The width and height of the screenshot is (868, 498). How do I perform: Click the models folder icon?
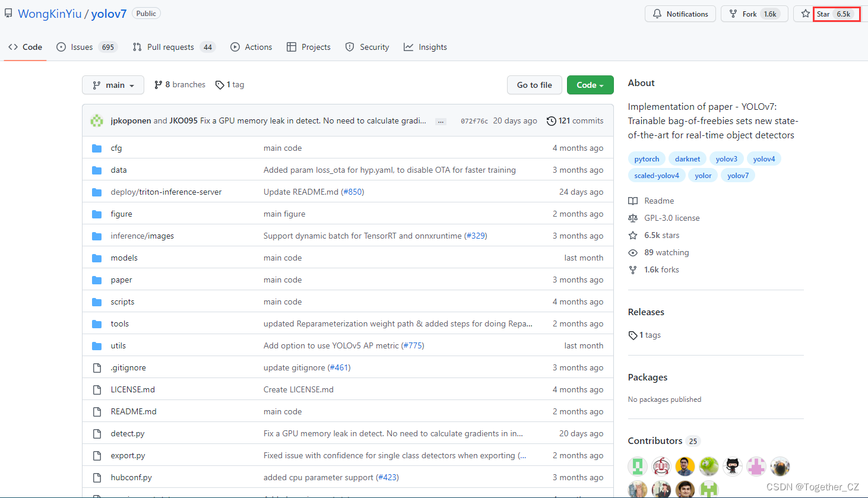click(97, 258)
